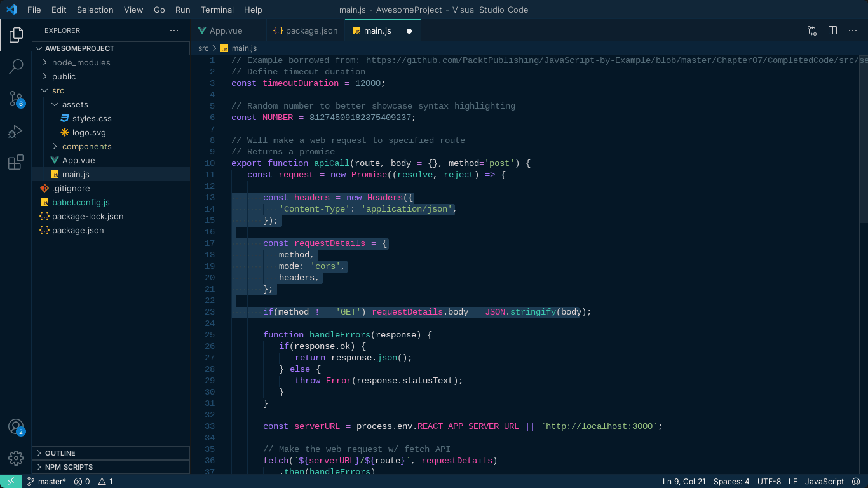Viewport: 868px width, 488px height.
Task: Click the main.js breadcrumb segment
Action: pos(245,48)
